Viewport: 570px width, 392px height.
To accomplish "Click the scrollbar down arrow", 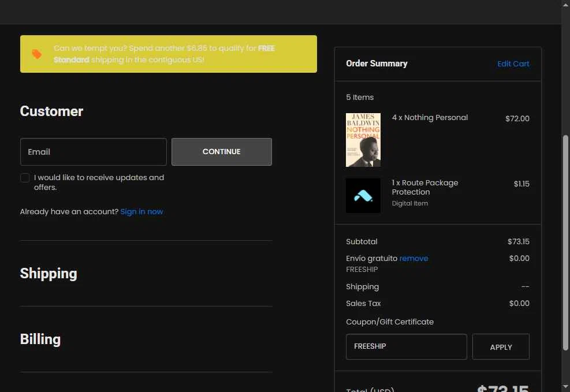I will point(565,387).
